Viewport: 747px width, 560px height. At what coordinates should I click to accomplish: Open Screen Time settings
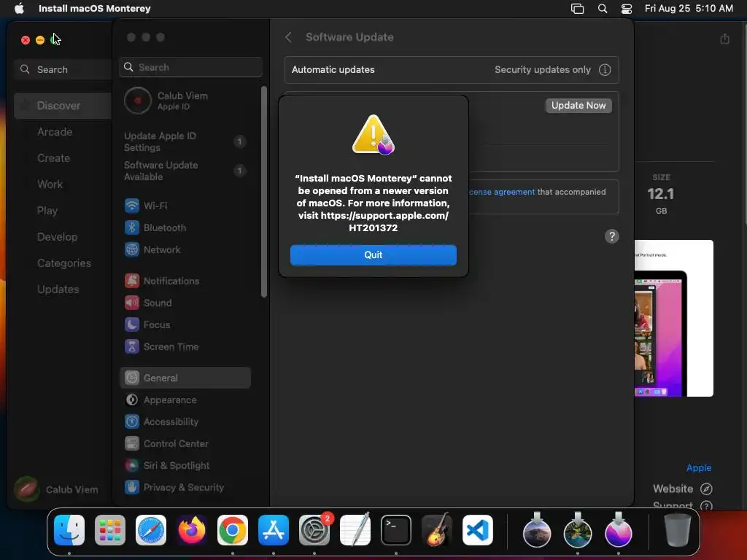pos(185,346)
